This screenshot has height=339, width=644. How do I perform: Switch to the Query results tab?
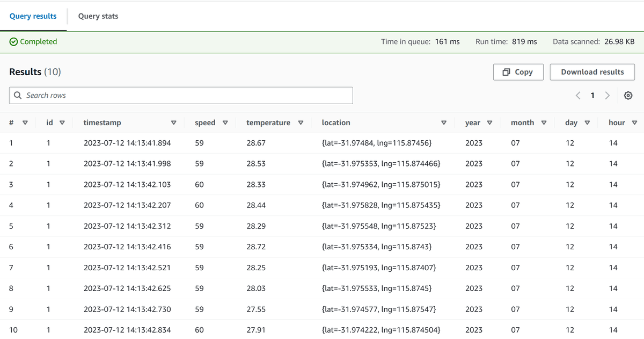[x=33, y=16]
